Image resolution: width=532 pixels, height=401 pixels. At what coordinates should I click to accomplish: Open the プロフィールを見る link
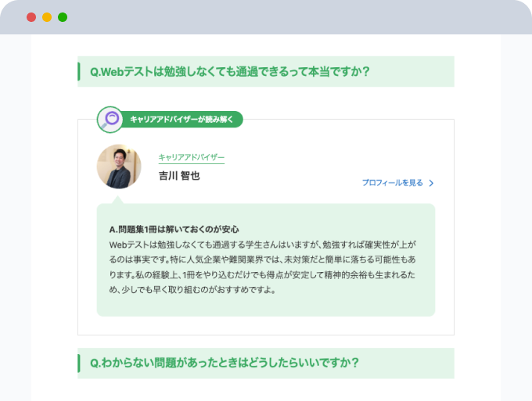click(392, 183)
